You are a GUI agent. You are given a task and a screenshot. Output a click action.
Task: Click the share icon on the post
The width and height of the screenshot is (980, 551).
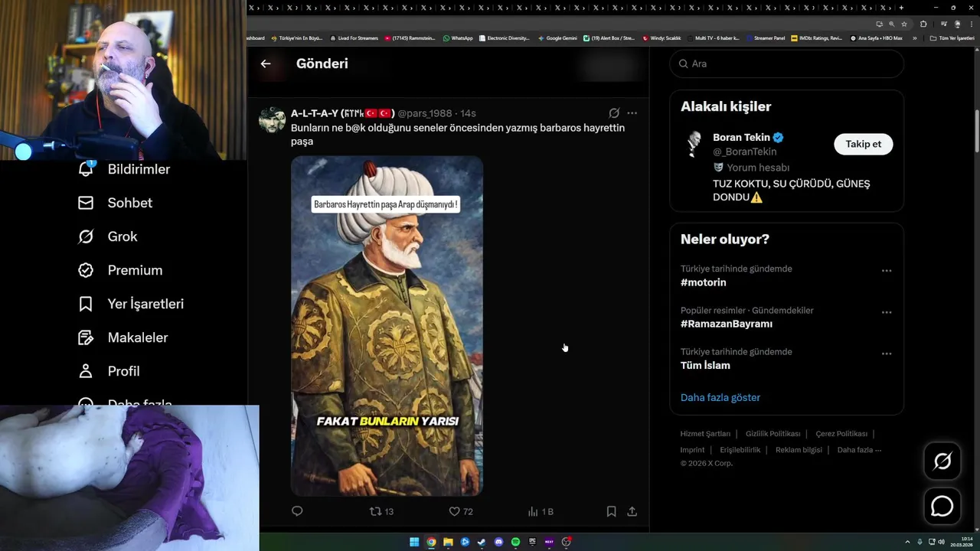tap(632, 511)
